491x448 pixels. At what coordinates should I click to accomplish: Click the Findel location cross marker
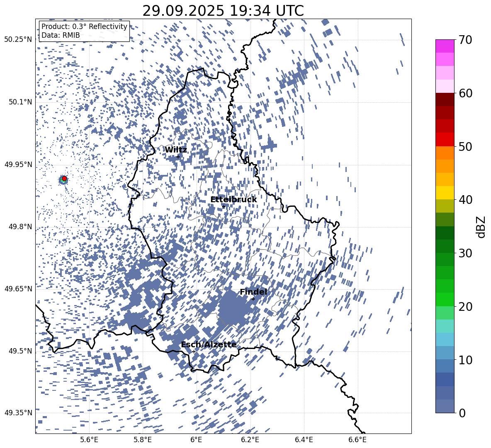point(253,299)
